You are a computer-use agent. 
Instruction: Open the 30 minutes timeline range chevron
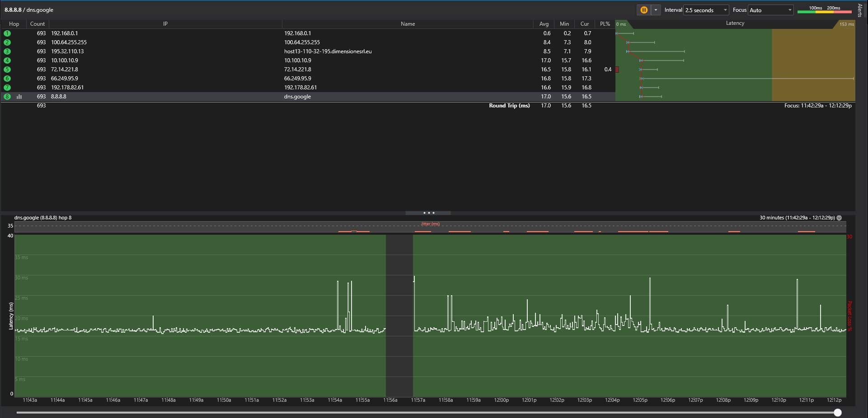[839, 218]
